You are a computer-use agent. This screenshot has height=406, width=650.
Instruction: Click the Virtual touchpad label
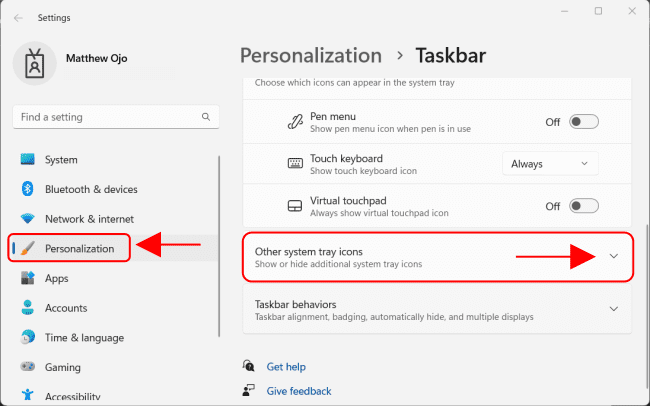pos(348,201)
